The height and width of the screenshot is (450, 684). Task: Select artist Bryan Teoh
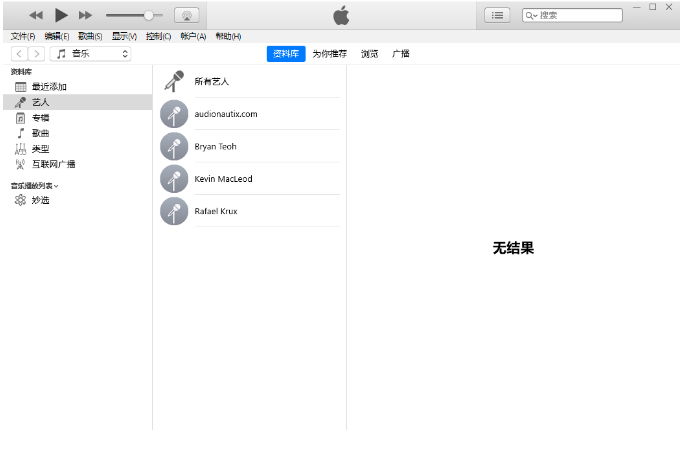point(250,147)
